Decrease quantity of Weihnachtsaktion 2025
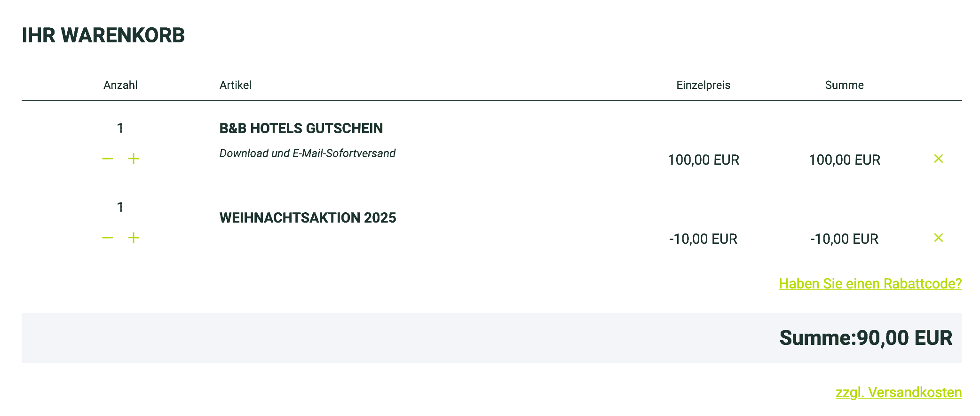The width and height of the screenshot is (980, 416). click(107, 238)
